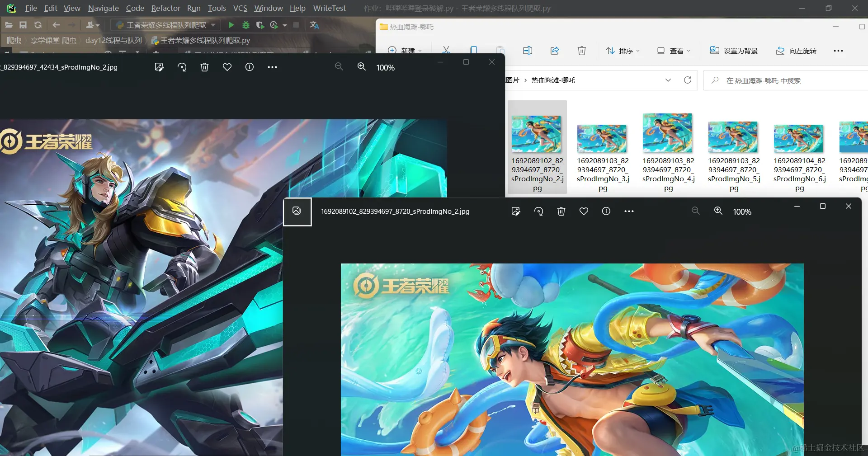The width and height of the screenshot is (868, 456).
Task: Show file info in rear photo viewer
Action: coord(250,67)
